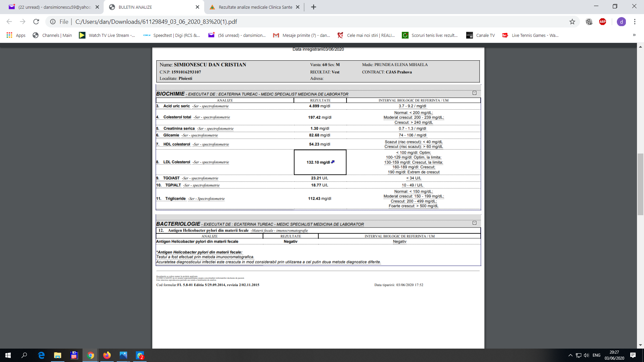The width and height of the screenshot is (644, 362).
Task: Launch Microsoft Edge from taskbar
Action: tap(41, 355)
